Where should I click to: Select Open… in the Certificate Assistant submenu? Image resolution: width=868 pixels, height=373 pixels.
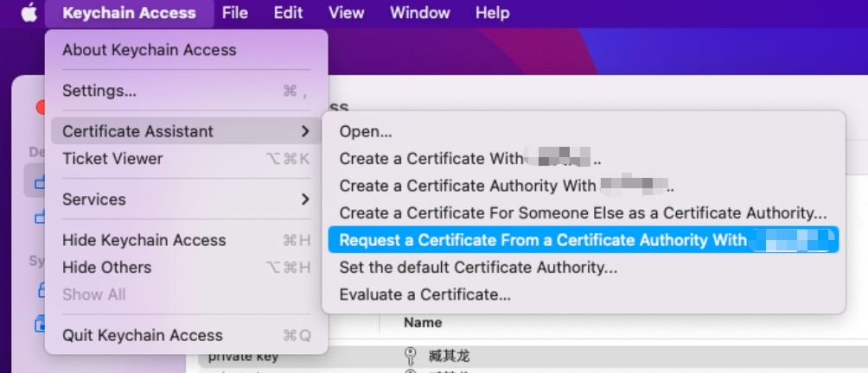tap(366, 131)
